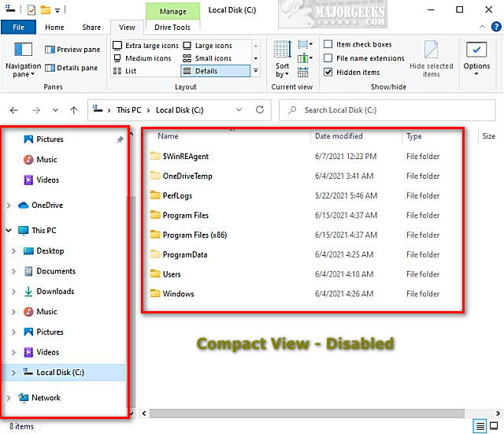Enable Item check boxes
The height and width of the screenshot is (434, 504).
click(x=328, y=44)
